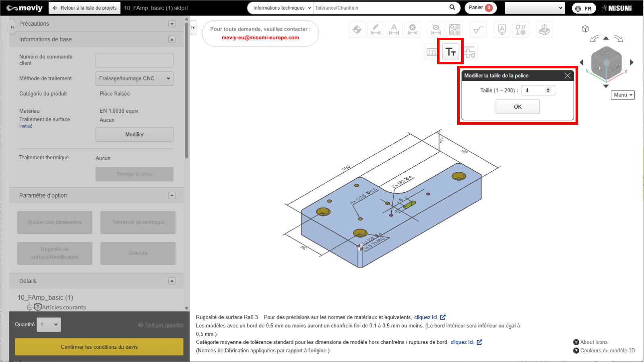Click Confirmer les conditions du devis

[99, 347]
